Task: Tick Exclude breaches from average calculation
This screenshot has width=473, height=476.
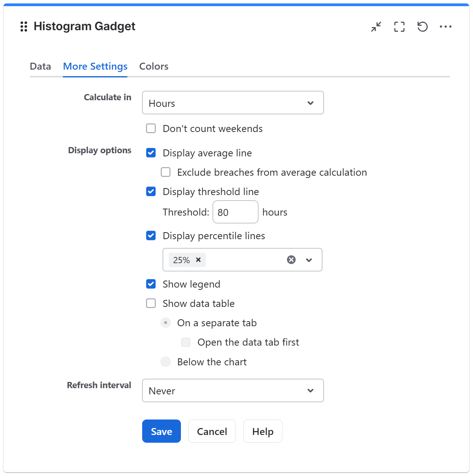Action: [x=166, y=172]
